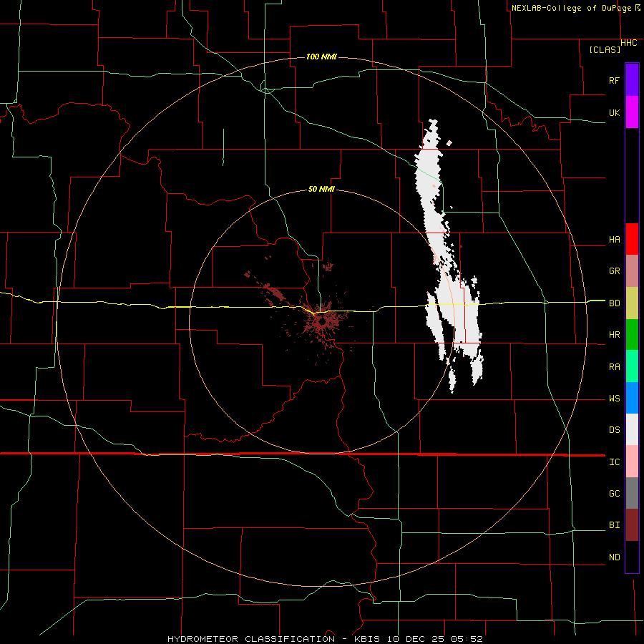Click the IC legend label
The height and width of the screenshot is (644, 644).
pyautogui.click(x=614, y=462)
